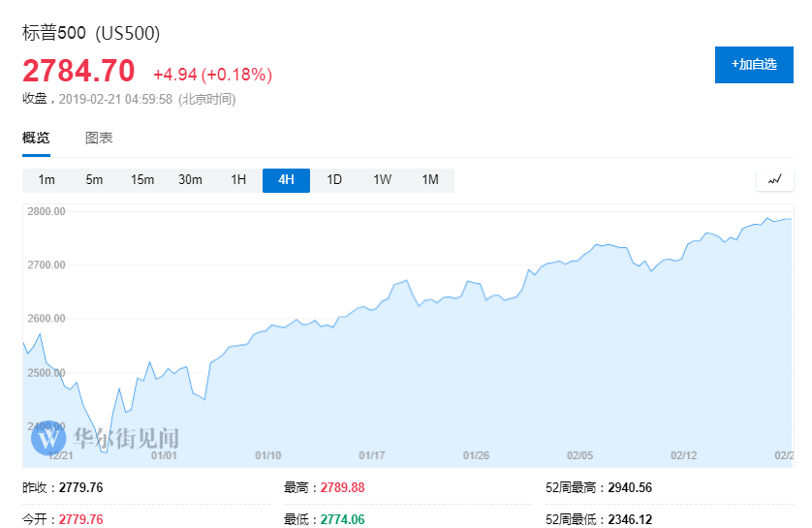Switch to the 概览 tab

pyautogui.click(x=36, y=138)
